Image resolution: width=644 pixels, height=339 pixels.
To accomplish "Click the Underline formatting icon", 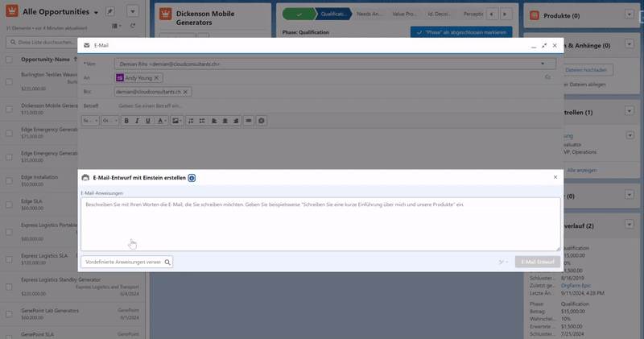I will pyautogui.click(x=147, y=120).
